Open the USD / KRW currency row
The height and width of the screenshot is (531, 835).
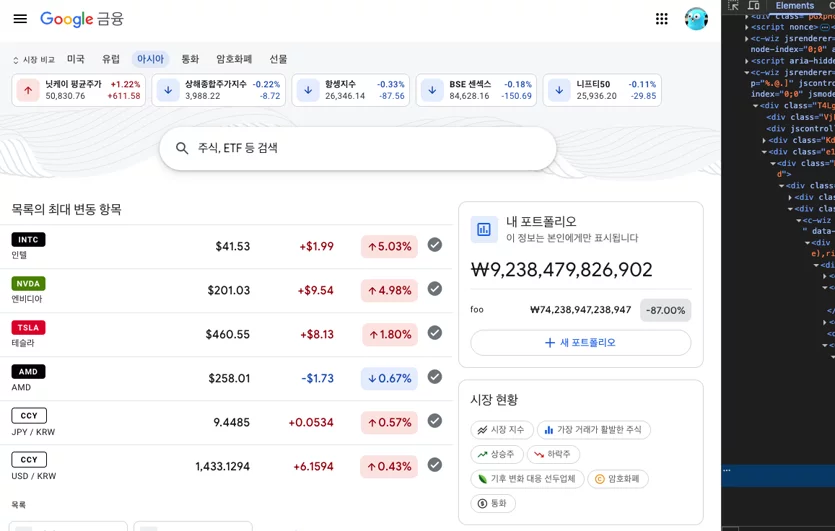click(x=226, y=467)
